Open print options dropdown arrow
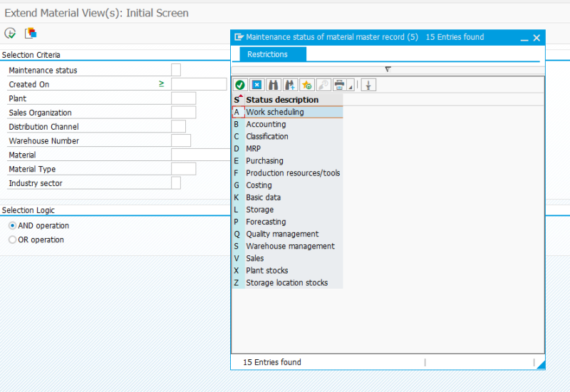The height and width of the screenshot is (392, 570). tap(351, 86)
